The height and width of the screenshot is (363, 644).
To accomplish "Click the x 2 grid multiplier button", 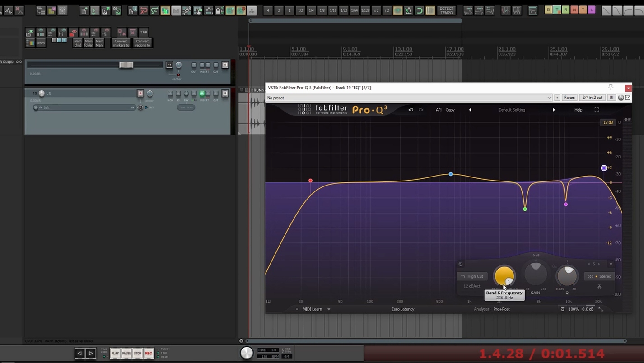I will 376,10.
